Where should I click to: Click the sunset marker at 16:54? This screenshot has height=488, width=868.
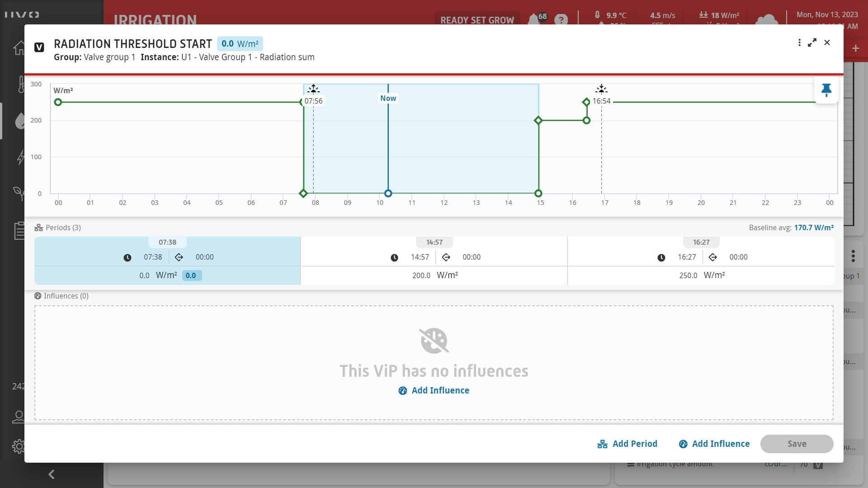[x=601, y=89]
